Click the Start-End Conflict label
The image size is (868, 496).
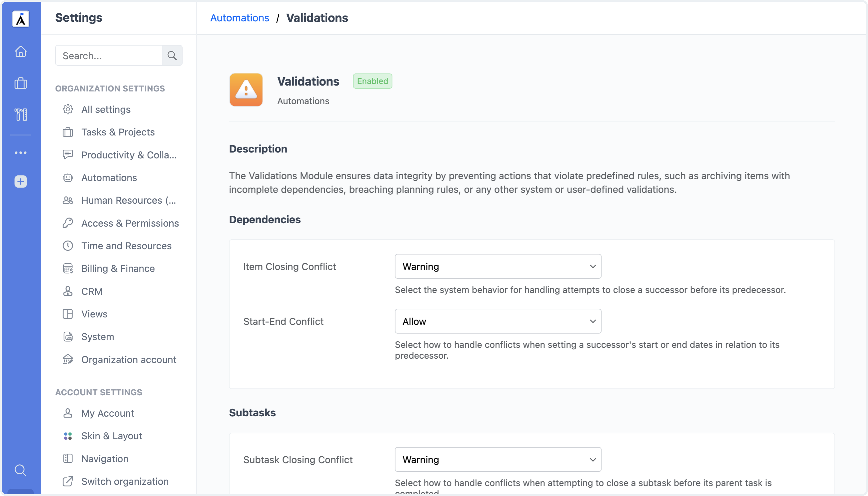[283, 321]
